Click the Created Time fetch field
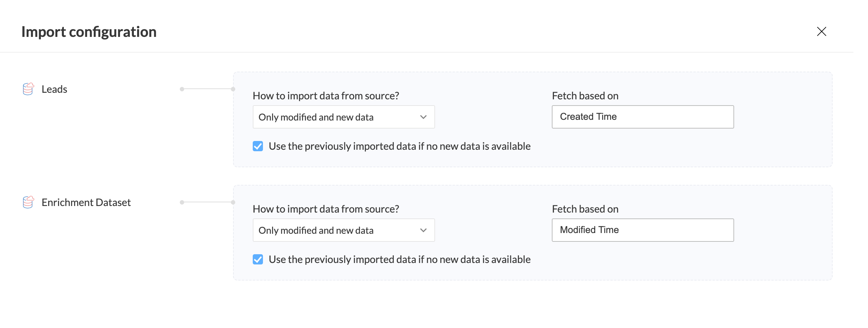Screen dimensions: 868x328 pos(643,117)
